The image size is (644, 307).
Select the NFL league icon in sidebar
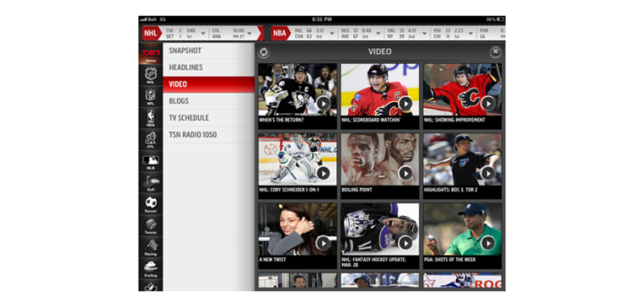pyautogui.click(x=151, y=97)
